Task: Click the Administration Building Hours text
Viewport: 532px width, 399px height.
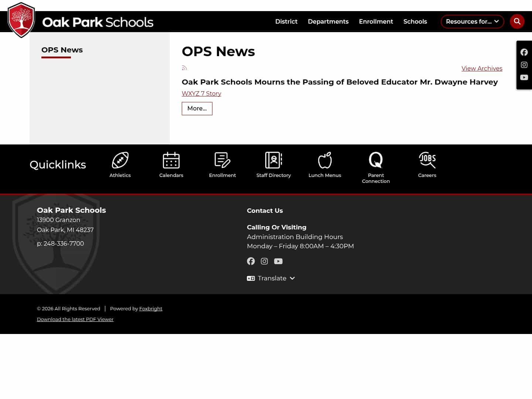Action: [295, 237]
